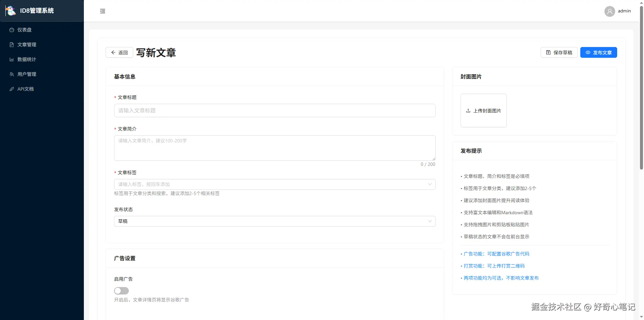The image size is (644, 320).
Task: Navigate to 用户管理
Action: (x=42, y=74)
